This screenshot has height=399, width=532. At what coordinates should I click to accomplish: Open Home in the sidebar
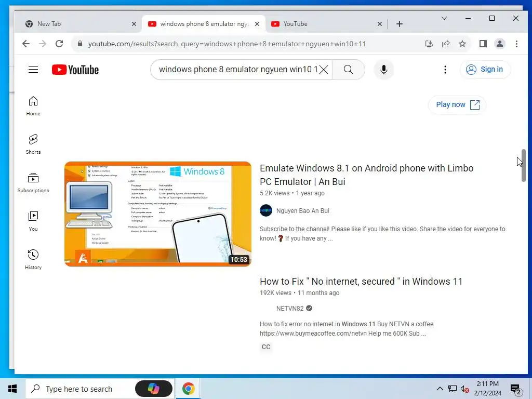pos(33,106)
